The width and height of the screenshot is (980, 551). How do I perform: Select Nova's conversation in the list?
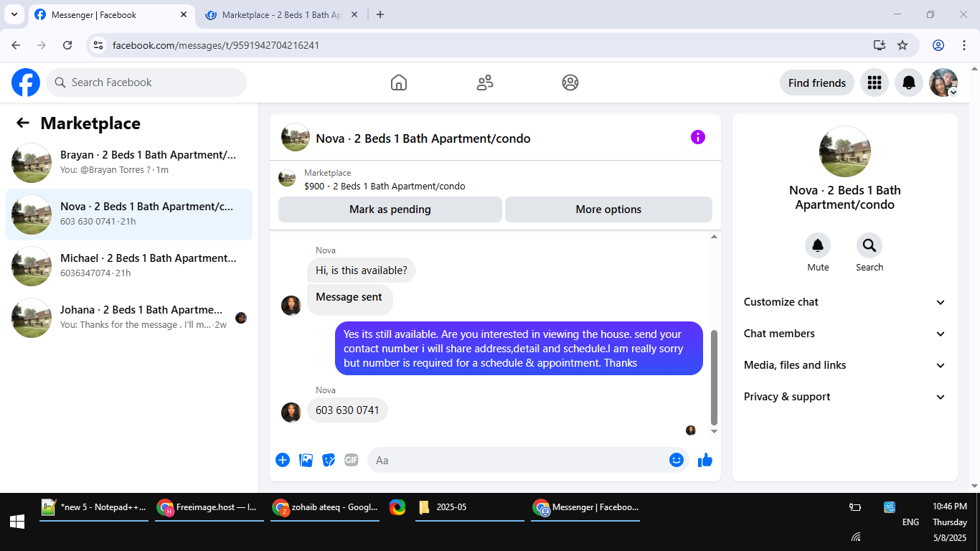pyautogui.click(x=129, y=215)
